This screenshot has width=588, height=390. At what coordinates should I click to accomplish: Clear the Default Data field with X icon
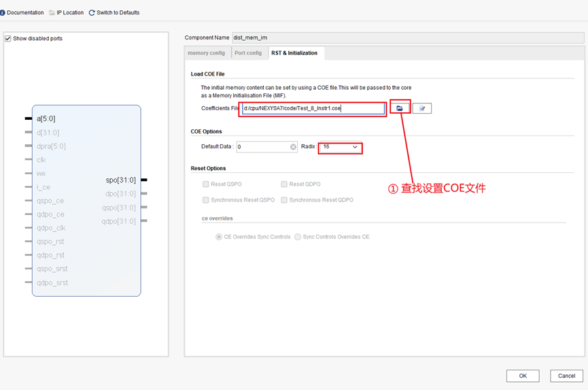click(x=293, y=147)
